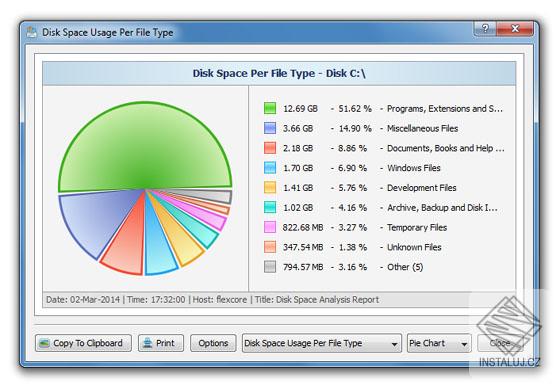Screen dimensions: 560x389
Task: Click the "794.57 MB" size value
Action: tap(303, 267)
